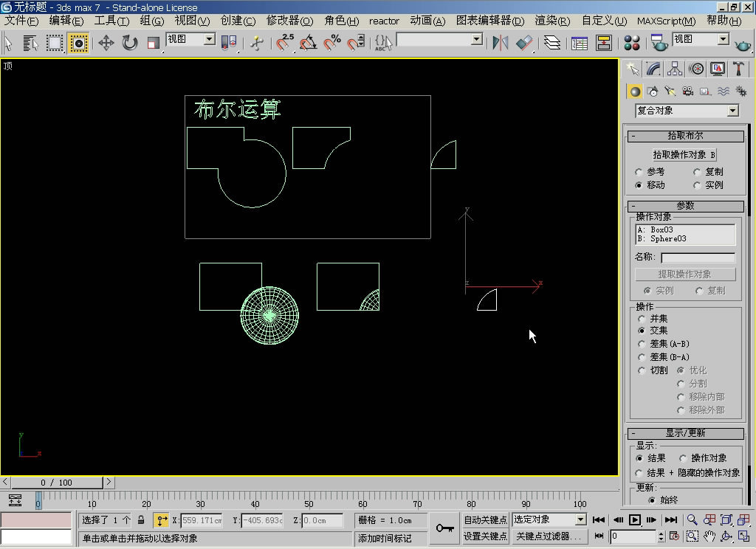The height and width of the screenshot is (549, 756).
Task: Toggle Window/Crossing selection mode
Action: coord(78,43)
